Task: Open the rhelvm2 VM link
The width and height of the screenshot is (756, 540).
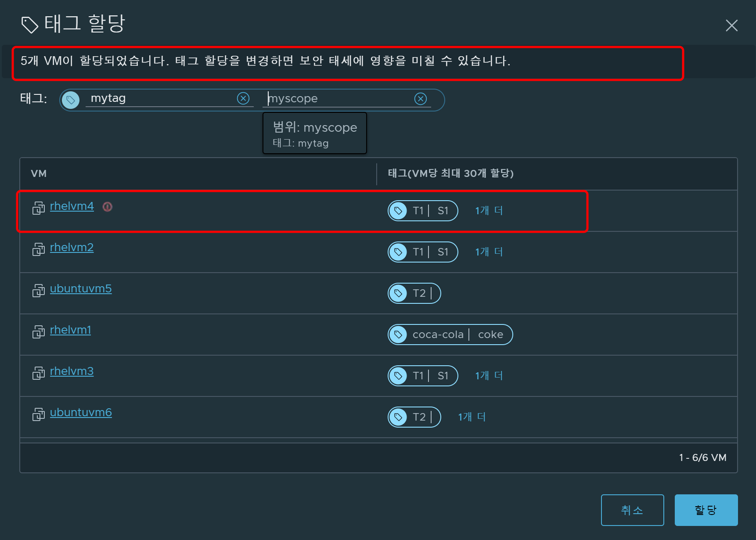Action: 72,247
